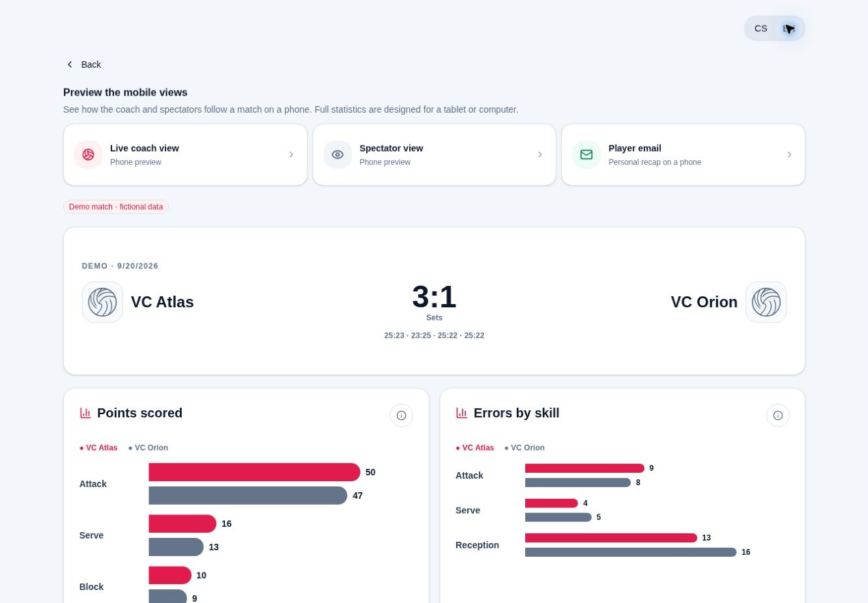
Task: Click the 'Preview the mobile views' heading
Action: pos(125,92)
